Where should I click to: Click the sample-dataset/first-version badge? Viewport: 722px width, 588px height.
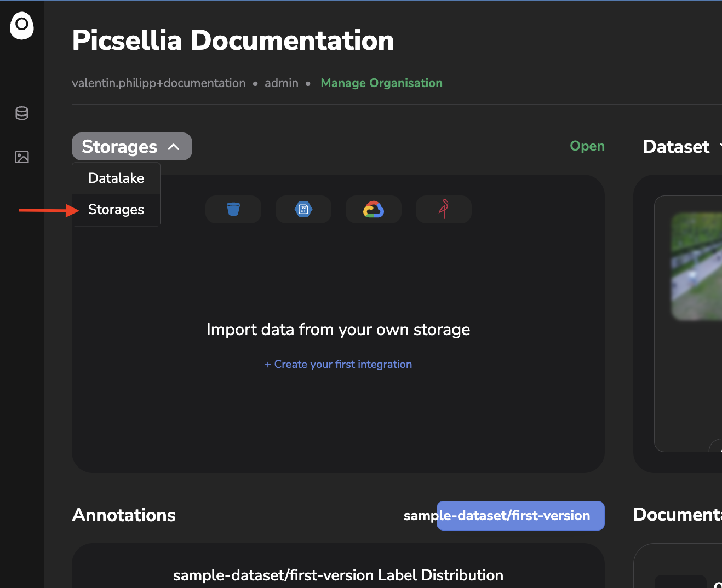pyautogui.click(x=520, y=516)
